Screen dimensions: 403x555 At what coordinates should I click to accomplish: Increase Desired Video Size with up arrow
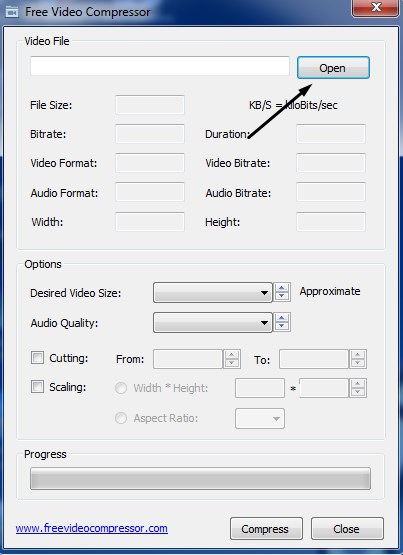(x=282, y=288)
